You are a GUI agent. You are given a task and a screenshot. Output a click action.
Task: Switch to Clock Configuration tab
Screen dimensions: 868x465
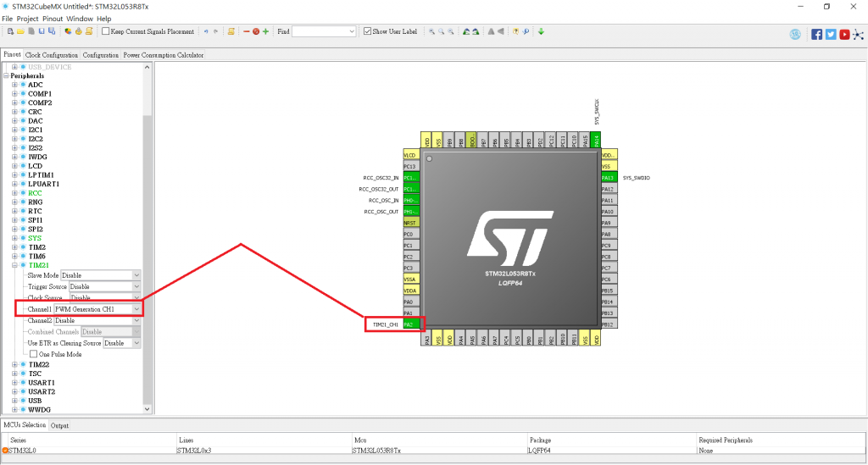point(52,55)
